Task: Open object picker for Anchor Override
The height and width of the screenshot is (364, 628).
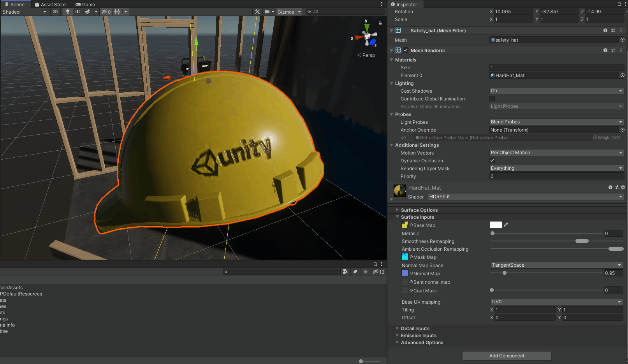Action: (x=622, y=130)
